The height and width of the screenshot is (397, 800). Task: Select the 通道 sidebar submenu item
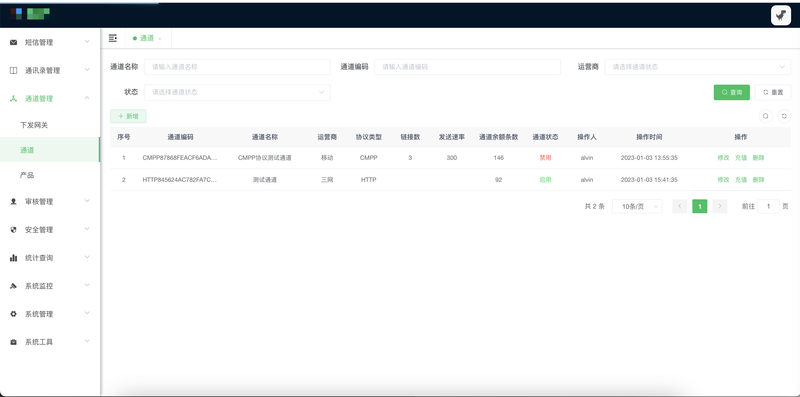tap(50, 150)
